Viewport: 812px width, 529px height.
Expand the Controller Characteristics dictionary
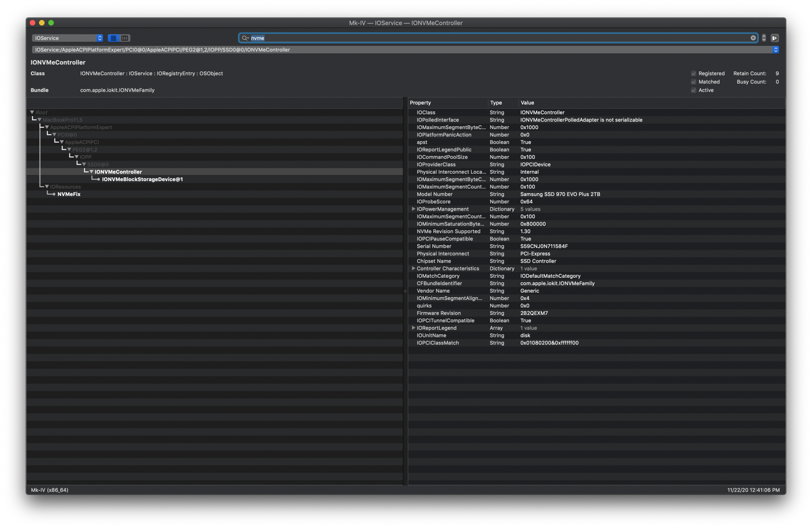pyautogui.click(x=413, y=268)
